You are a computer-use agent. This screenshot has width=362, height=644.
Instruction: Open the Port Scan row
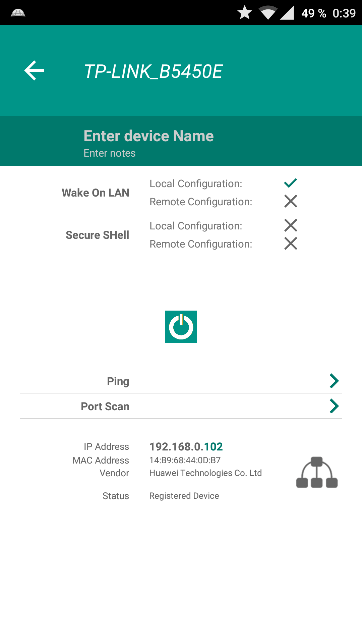click(x=181, y=406)
